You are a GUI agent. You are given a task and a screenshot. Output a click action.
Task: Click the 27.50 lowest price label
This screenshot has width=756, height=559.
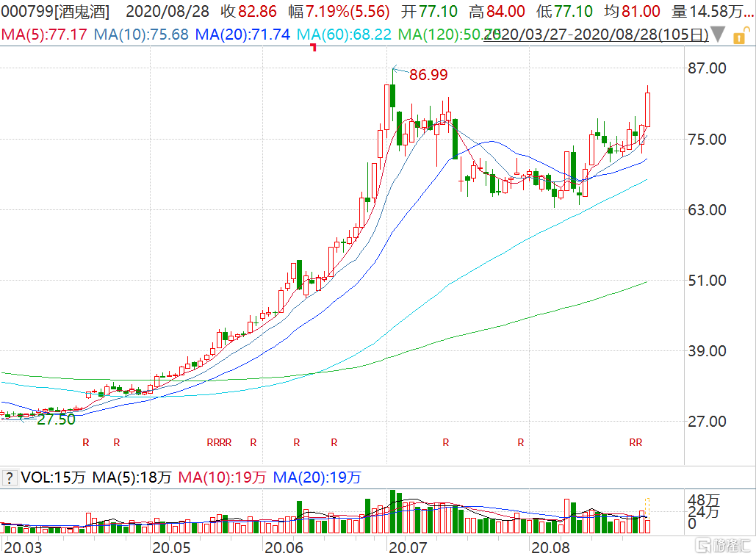click(56, 419)
